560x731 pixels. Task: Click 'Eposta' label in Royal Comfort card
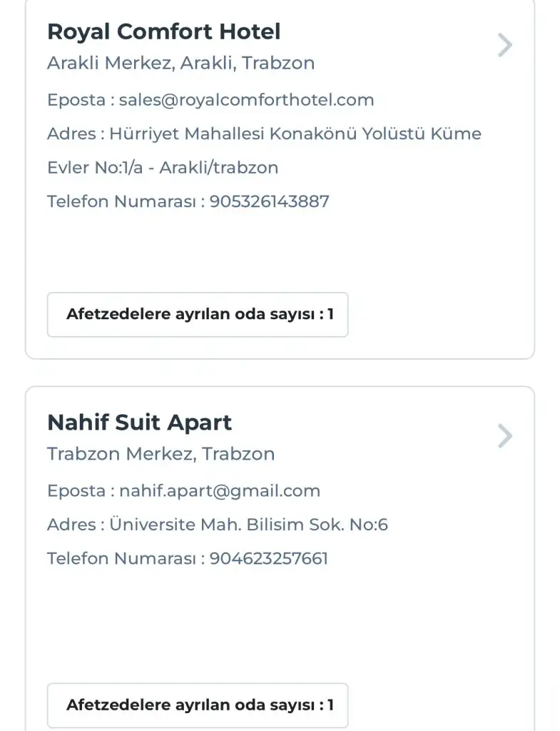pyautogui.click(x=76, y=100)
